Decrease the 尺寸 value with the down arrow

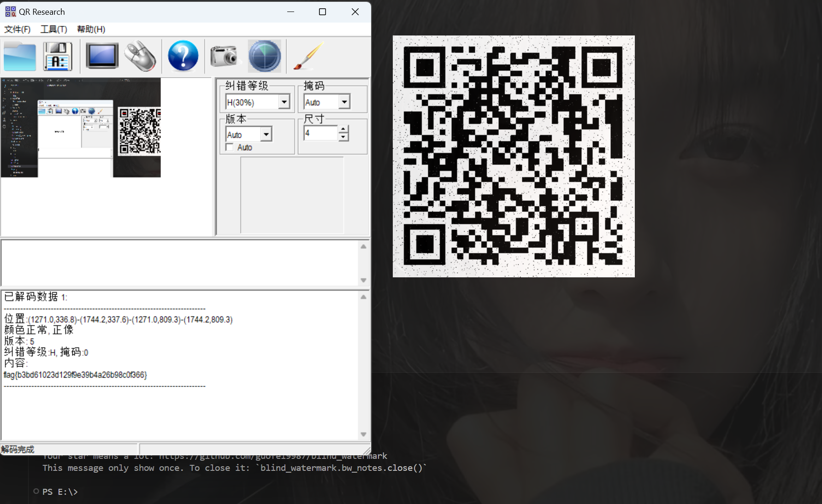[343, 137]
